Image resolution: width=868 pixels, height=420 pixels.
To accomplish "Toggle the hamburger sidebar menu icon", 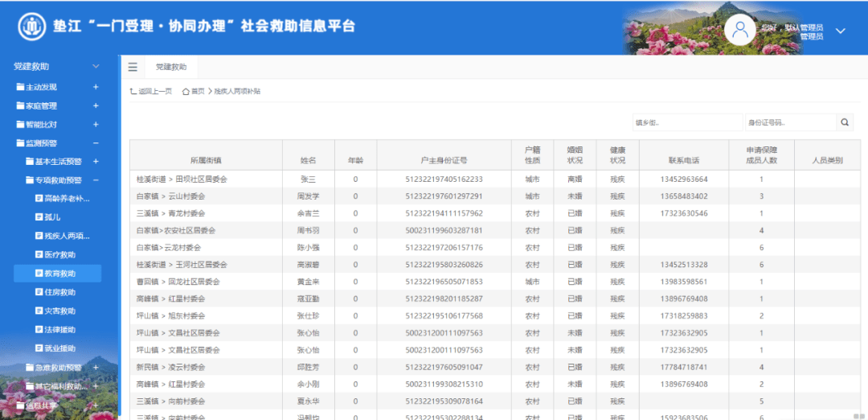I will click(133, 68).
